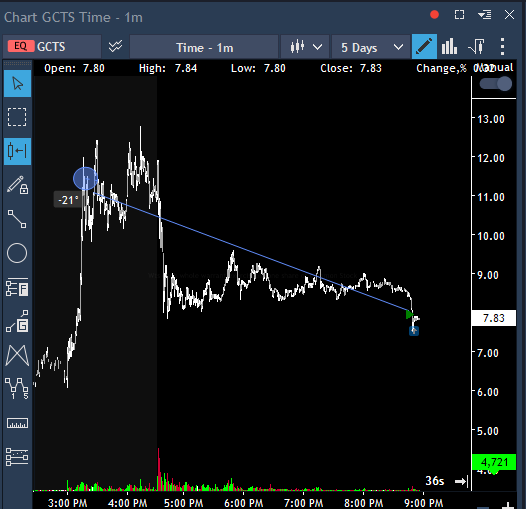This screenshot has height=509, width=526.
Task: Click the green trend line end arrow
Action: click(x=409, y=315)
